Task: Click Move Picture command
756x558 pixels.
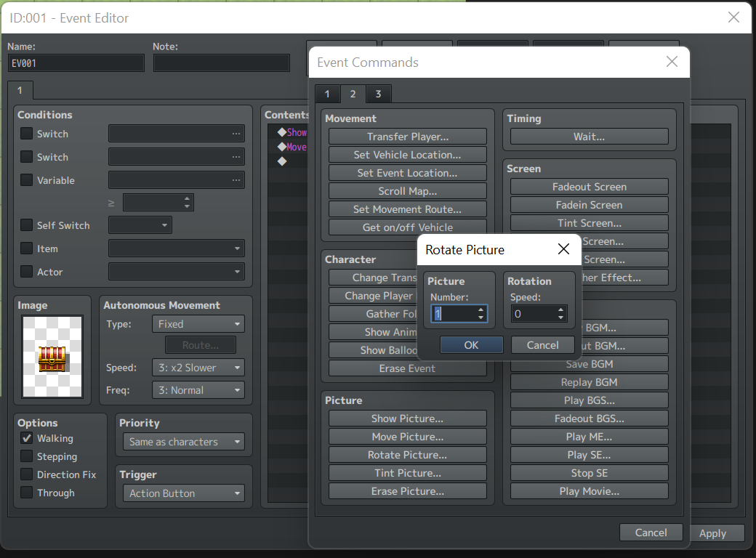Action: (x=407, y=437)
